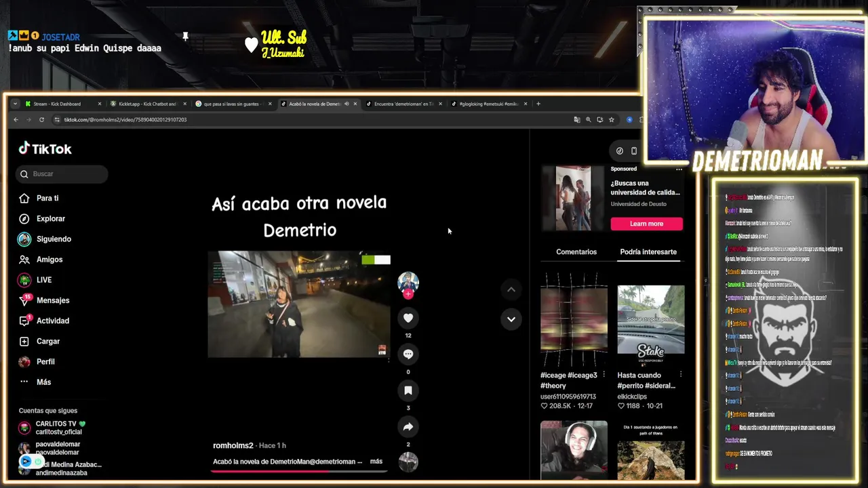Click the zoom magnifier icon in address bar
This screenshot has height=488, width=868.
pyautogui.click(x=589, y=120)
